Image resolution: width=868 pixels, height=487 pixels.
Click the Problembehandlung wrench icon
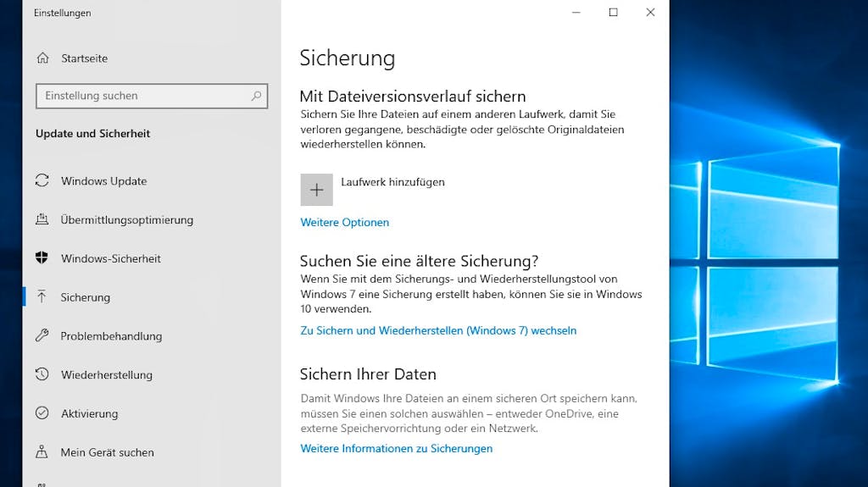coord(42,335)
